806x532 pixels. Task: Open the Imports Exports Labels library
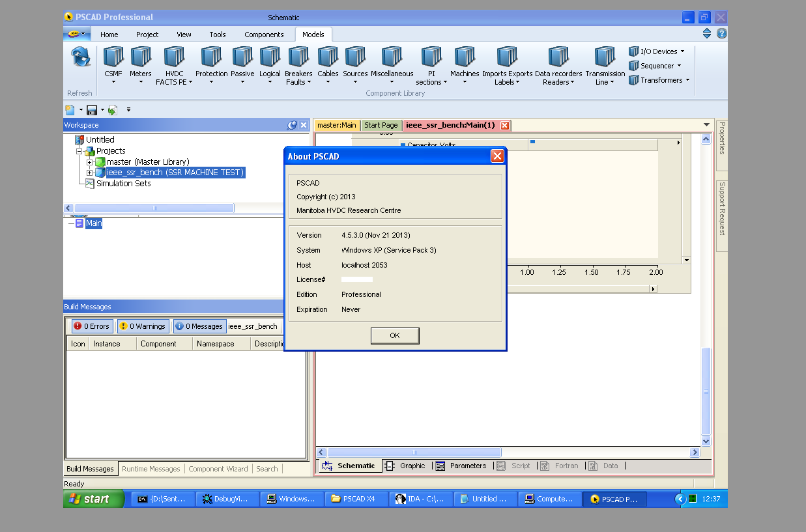[507, 65]
